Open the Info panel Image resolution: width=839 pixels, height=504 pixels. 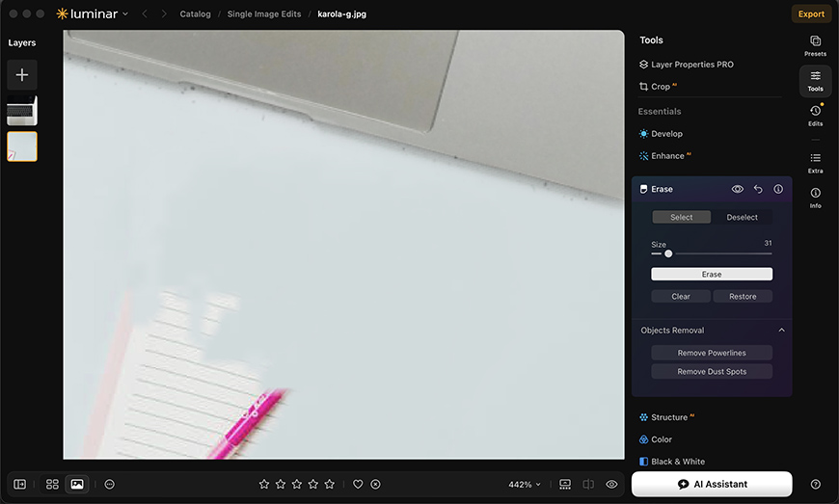coord(815,198)
